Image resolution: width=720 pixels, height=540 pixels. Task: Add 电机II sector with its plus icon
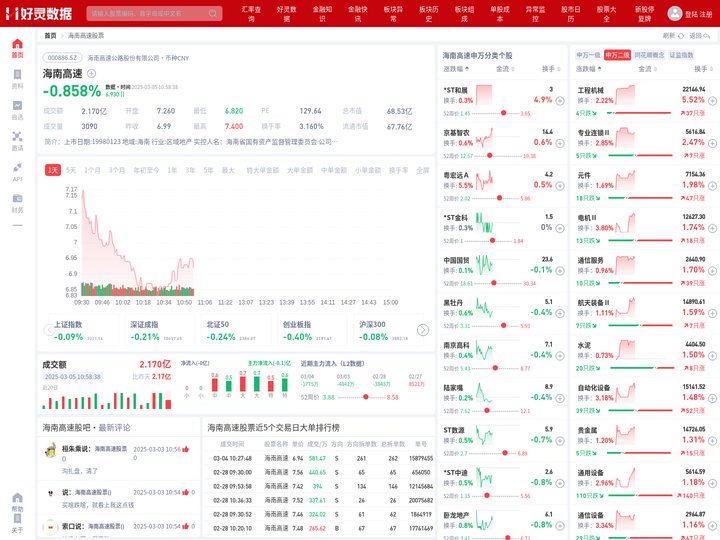[x=712, y=228]
